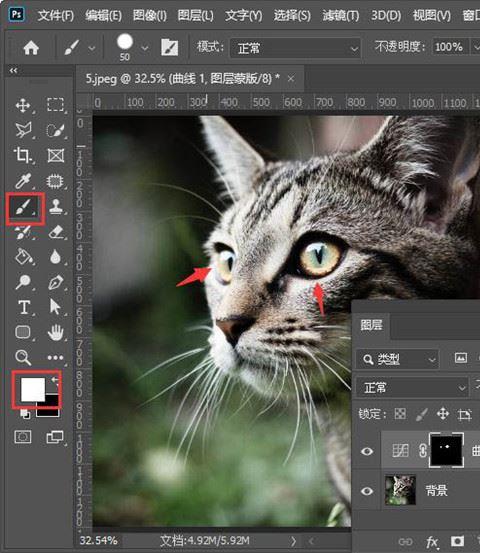The width and height of the screenshot is (480, 553).
Task: Select the 图层 panel tab
Action: click(371, 325)
